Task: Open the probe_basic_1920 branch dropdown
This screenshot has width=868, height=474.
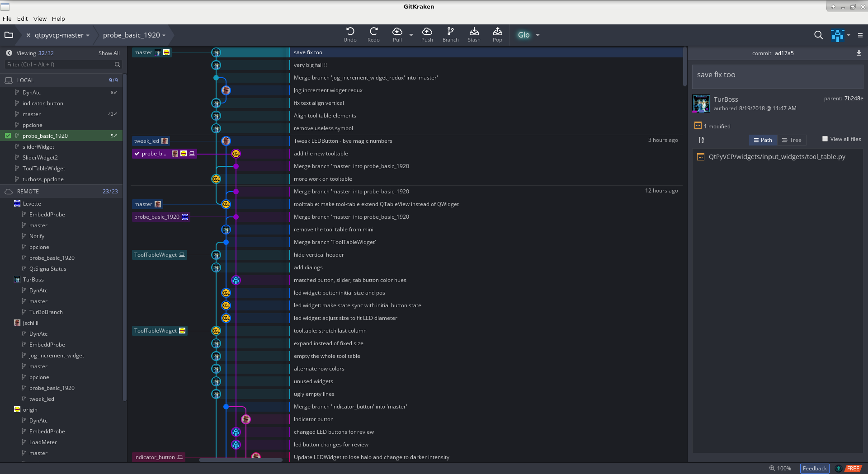Action: [164, 35]
